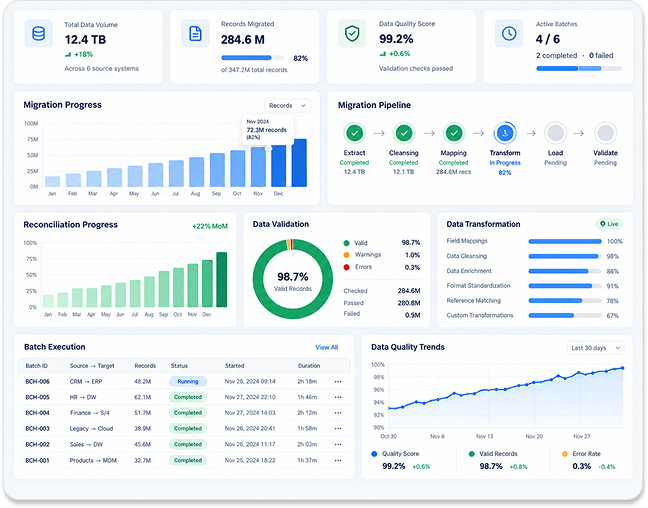Click the View All link
The image size is (648, 508).
[x=326, y=348]
